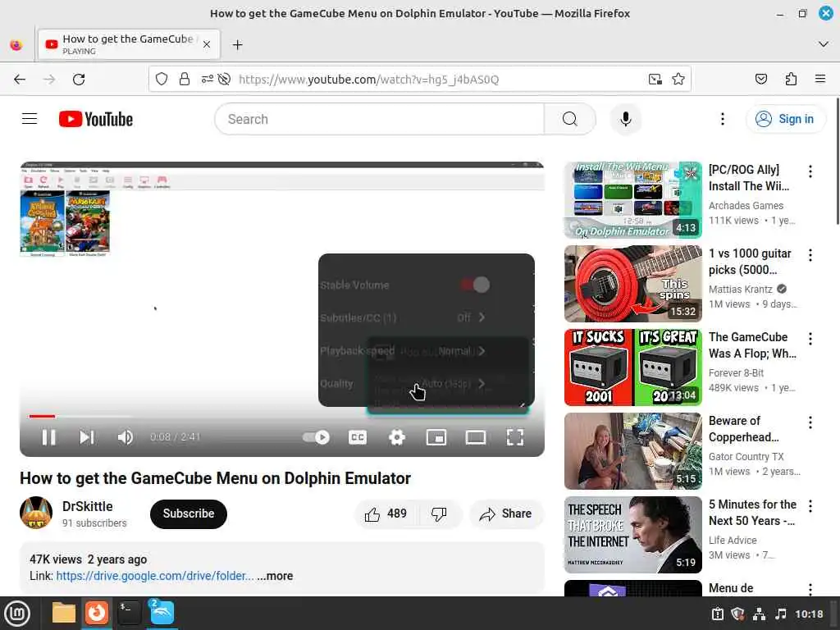This screenshot has height=630, width=840.
Task: Open network tray icon
Action: 759,614
